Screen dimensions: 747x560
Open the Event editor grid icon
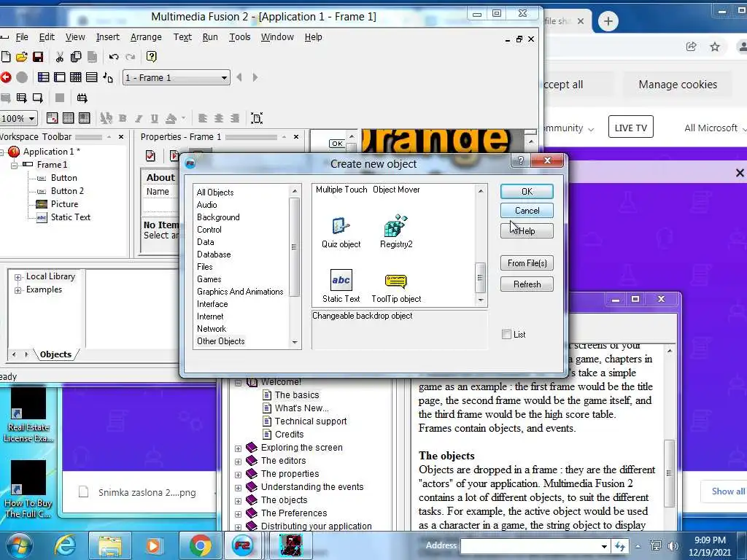tap(76, 77)
